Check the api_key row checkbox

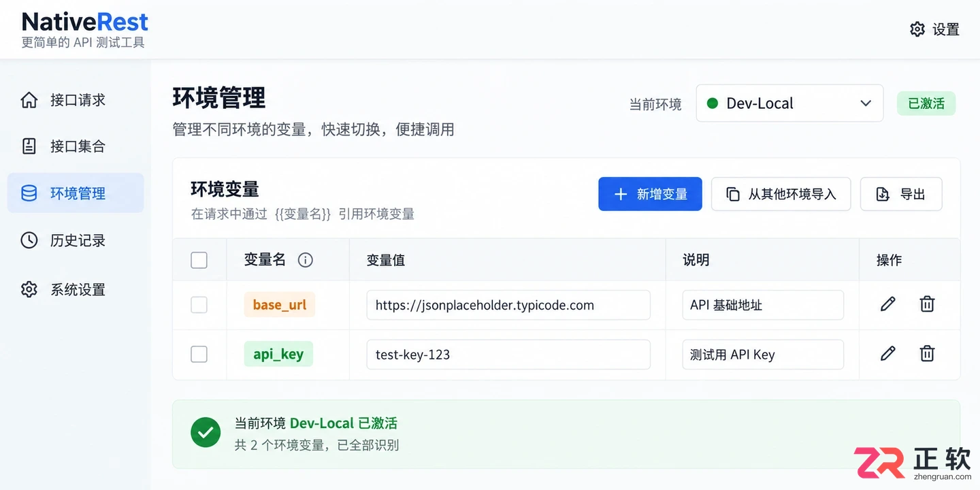[x=199, y=354]
